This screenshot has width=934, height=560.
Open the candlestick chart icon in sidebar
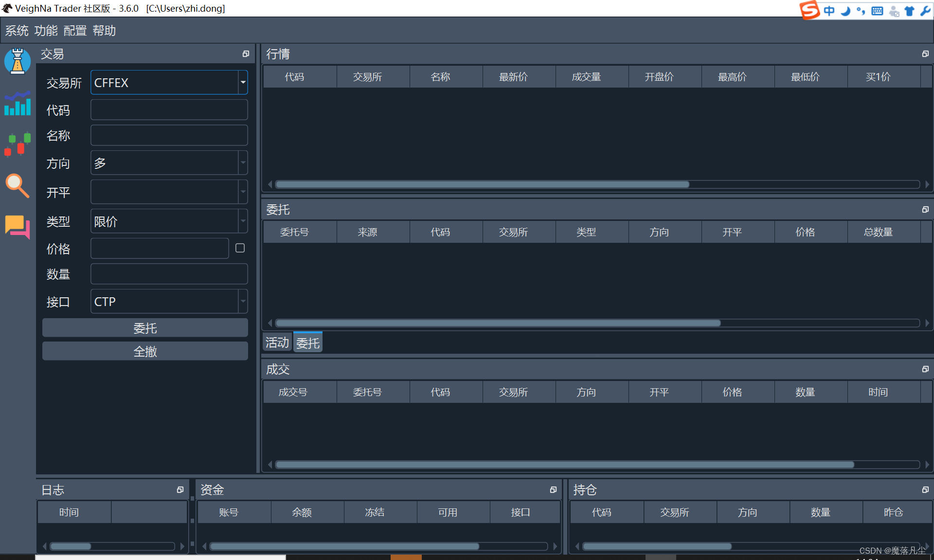coord(18,145)
